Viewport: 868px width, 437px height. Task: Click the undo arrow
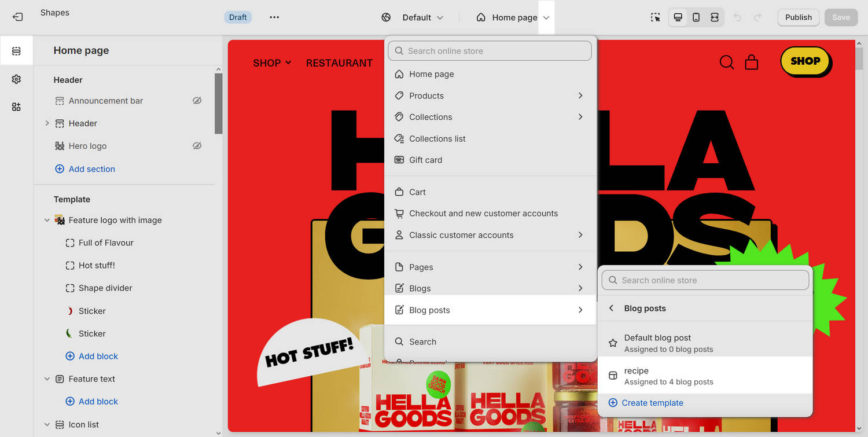coord(737,17)
